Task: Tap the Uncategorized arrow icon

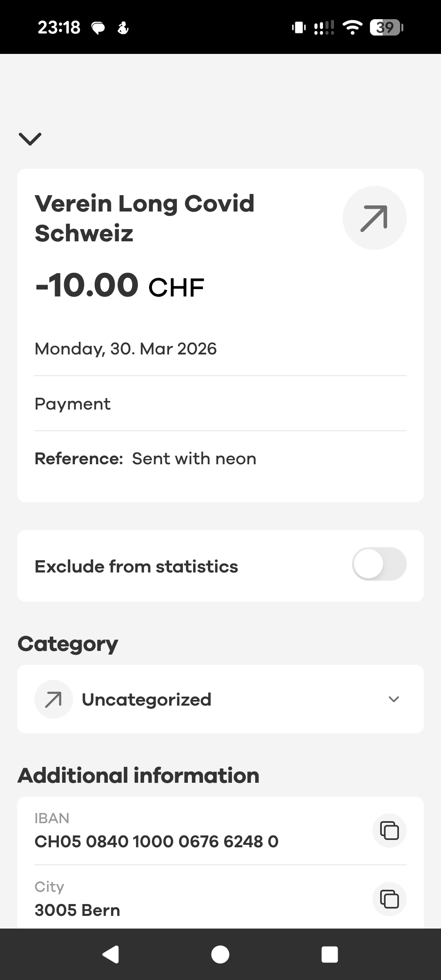Action: click(53, 699)
